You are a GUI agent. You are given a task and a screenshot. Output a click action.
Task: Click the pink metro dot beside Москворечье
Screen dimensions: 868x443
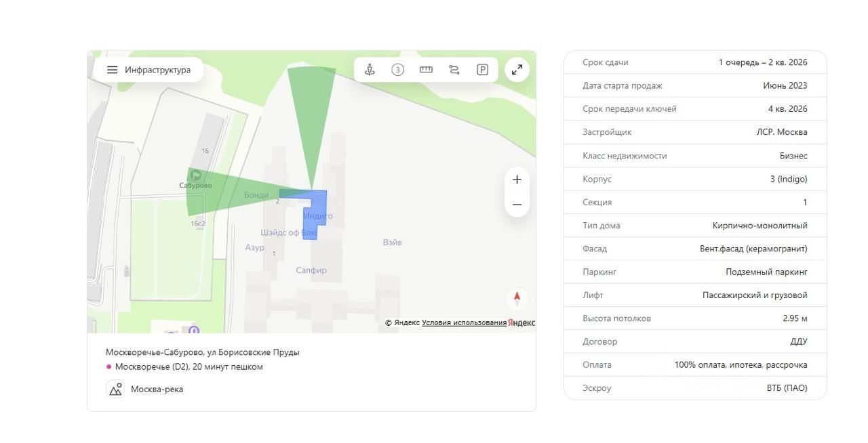pyautogui.click(x=108, y=367)
